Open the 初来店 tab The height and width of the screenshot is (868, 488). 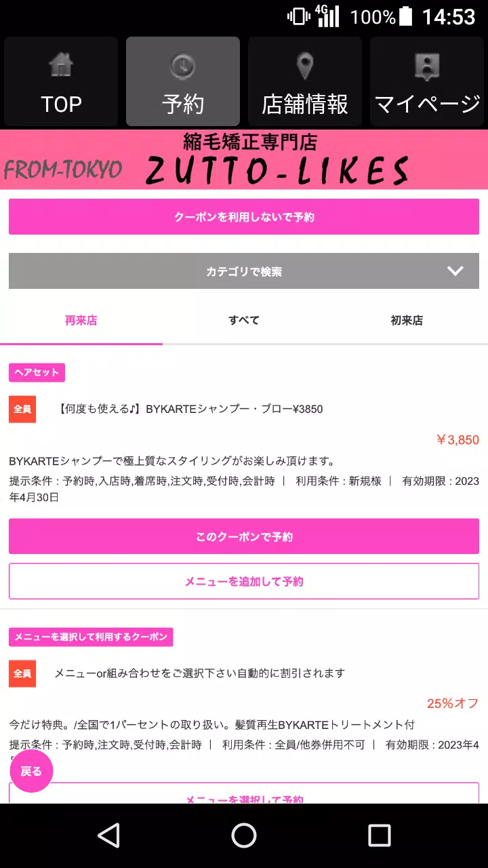pos(405,320)
